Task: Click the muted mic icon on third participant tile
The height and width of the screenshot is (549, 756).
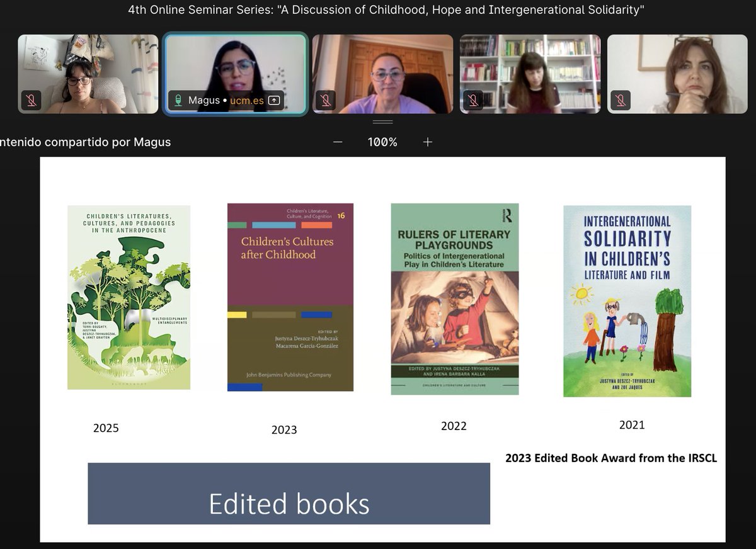Action: click(325, 100)
